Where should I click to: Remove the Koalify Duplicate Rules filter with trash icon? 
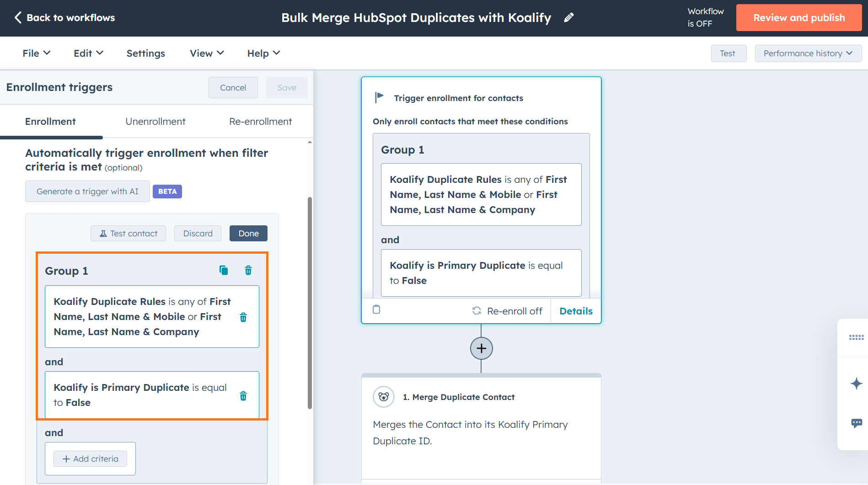(243, 317)
